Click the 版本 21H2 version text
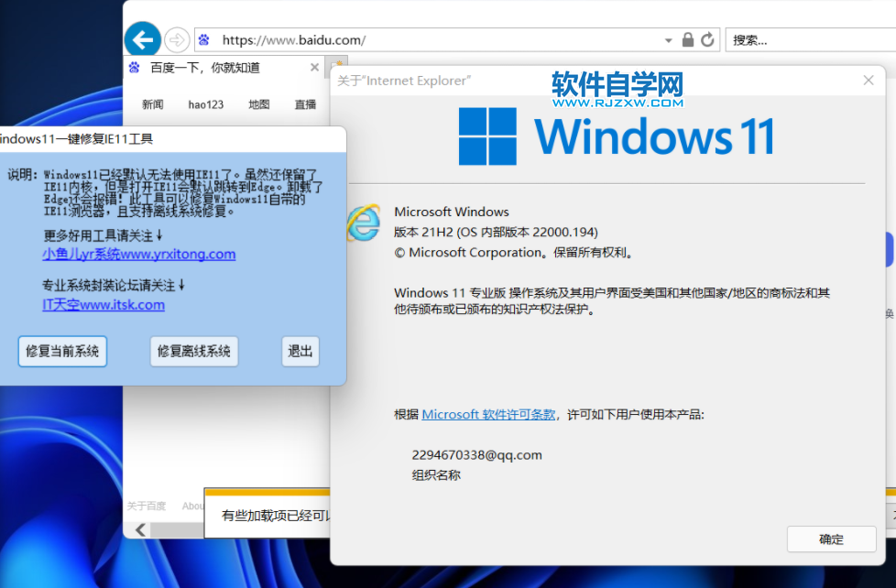 [496, 232]
